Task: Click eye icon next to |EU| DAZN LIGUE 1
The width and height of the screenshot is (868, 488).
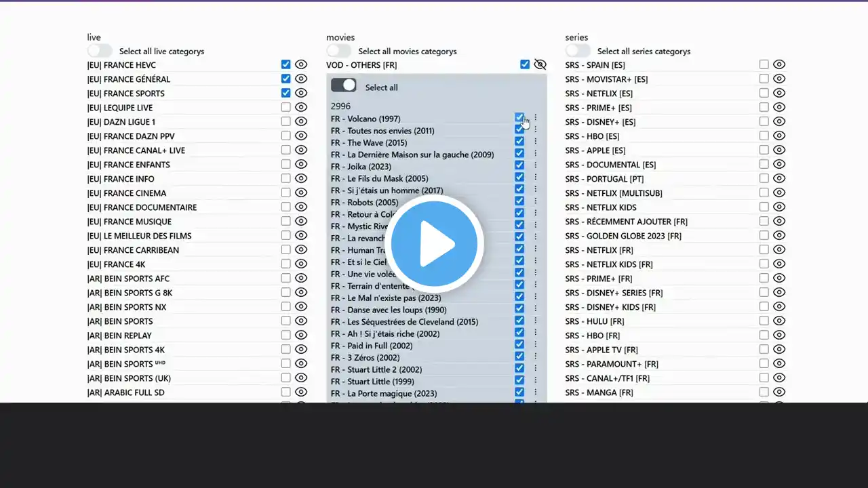Action: coord(301,121)
